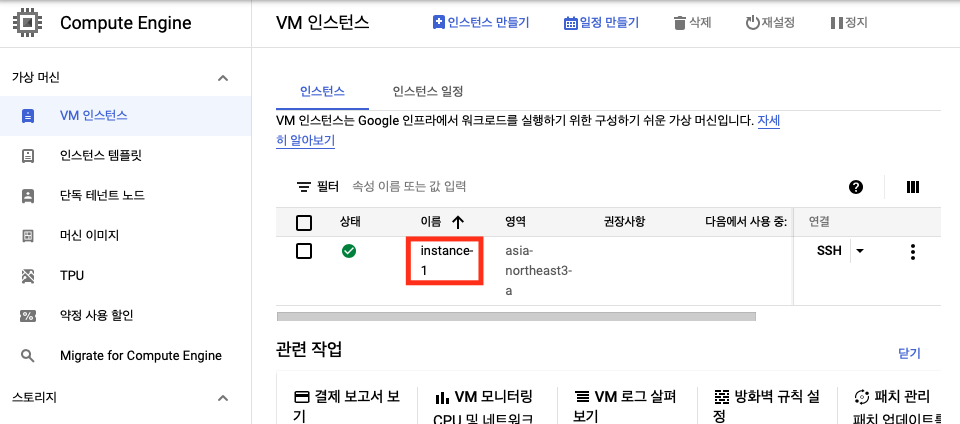Open the help question mark icon
The image size is (960, 424).
856,187
